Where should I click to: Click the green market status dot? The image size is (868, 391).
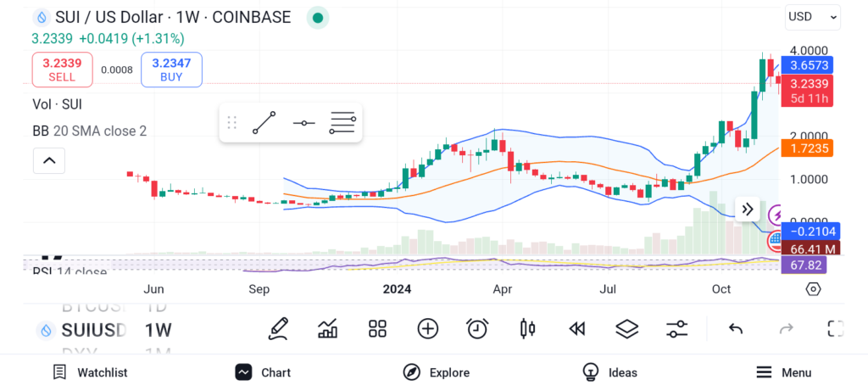pos(318,18)
